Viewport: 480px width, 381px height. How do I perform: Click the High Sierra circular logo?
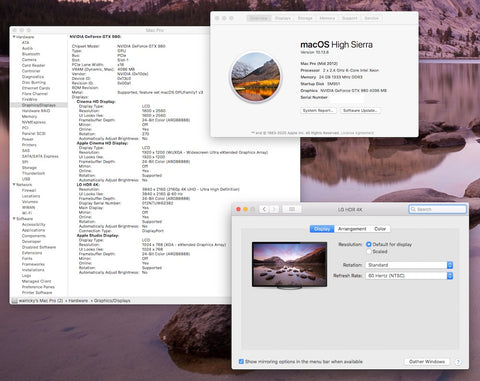(256, 77)
